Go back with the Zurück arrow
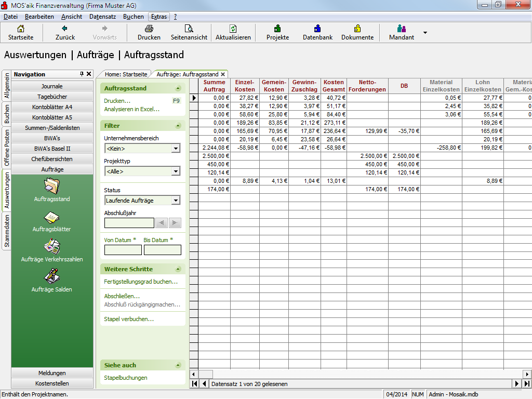 (x=64, y=29)
